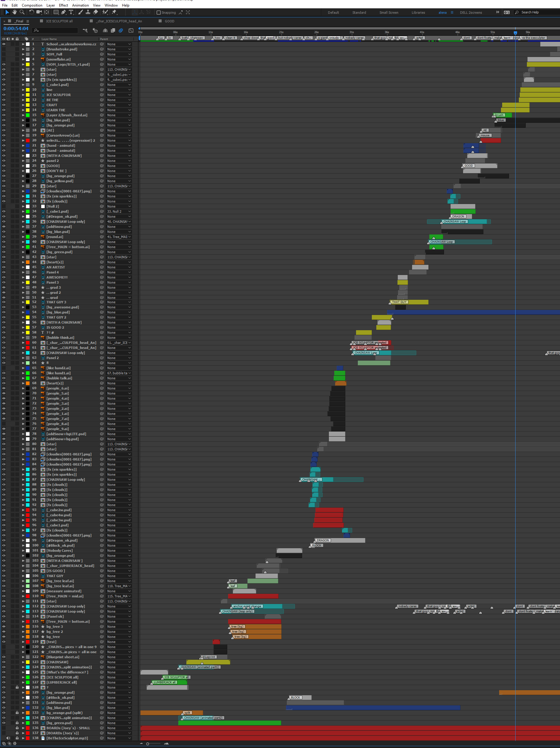
Task: Click the timeline layer search field
Action: point(55,30)
